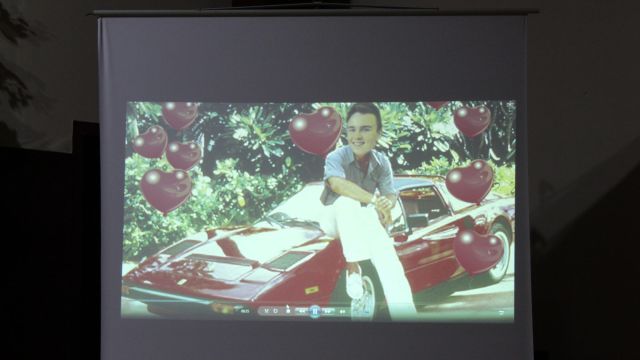Viewport: 640px width, 360px height.
Task: Turn on shuffle in the player bar
Action: (267, 311)
